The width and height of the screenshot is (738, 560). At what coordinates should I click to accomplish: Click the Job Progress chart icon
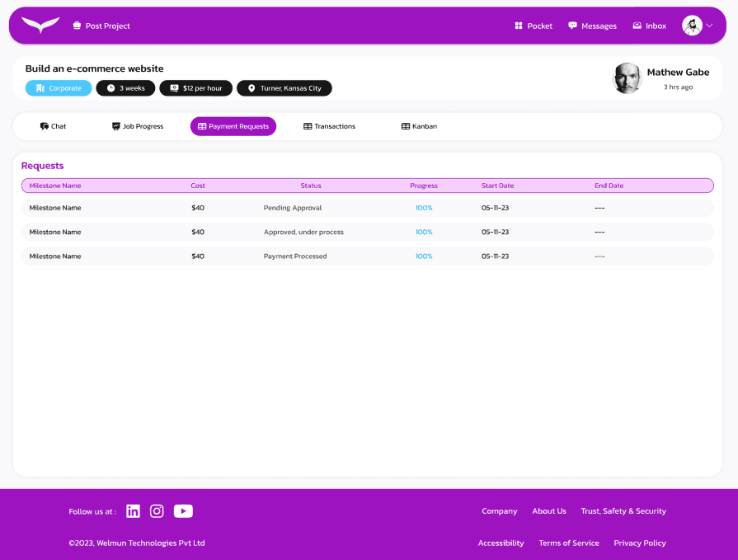click(115, 126)
